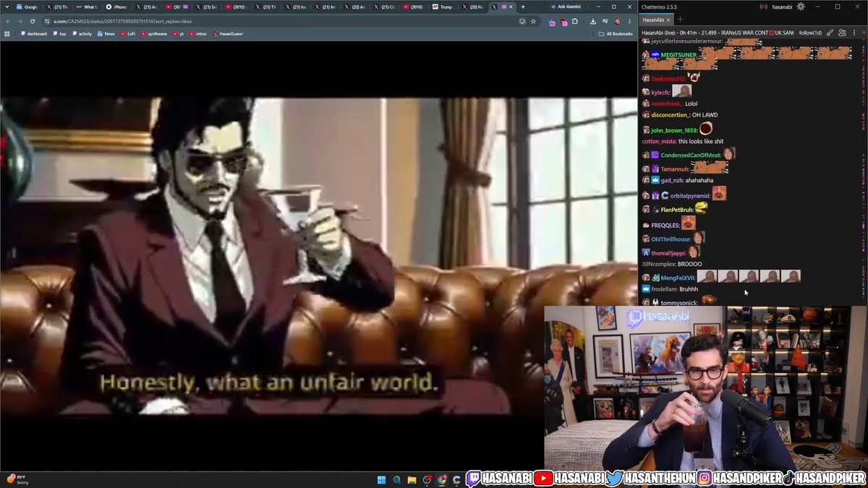Reload the page in Chrome
The width and height of the screenshot is (868, 488).
[x=33, y=21]
